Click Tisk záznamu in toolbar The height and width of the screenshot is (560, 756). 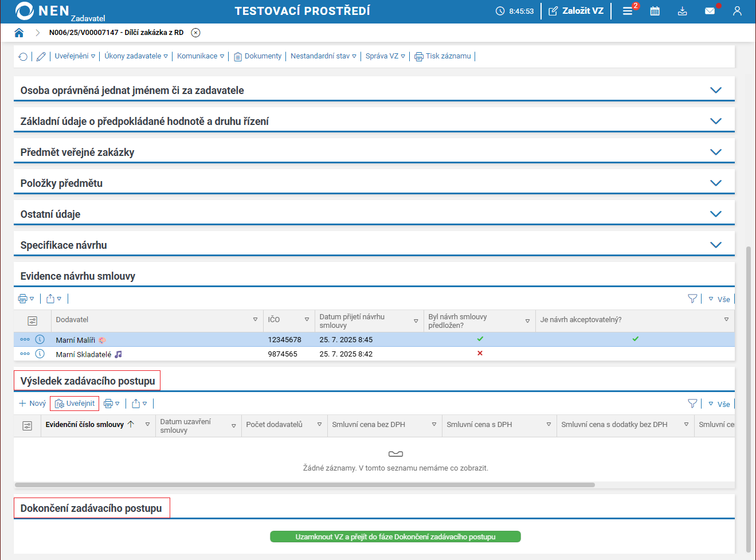point(443,56)
